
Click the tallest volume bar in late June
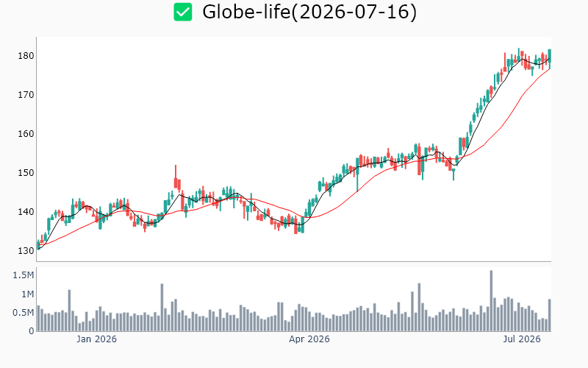tap(491, 301)
